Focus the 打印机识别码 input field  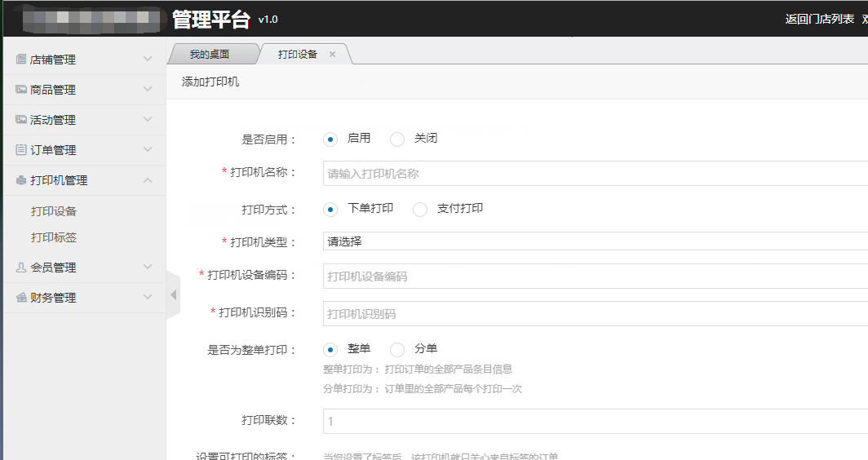tap(595, 313)
